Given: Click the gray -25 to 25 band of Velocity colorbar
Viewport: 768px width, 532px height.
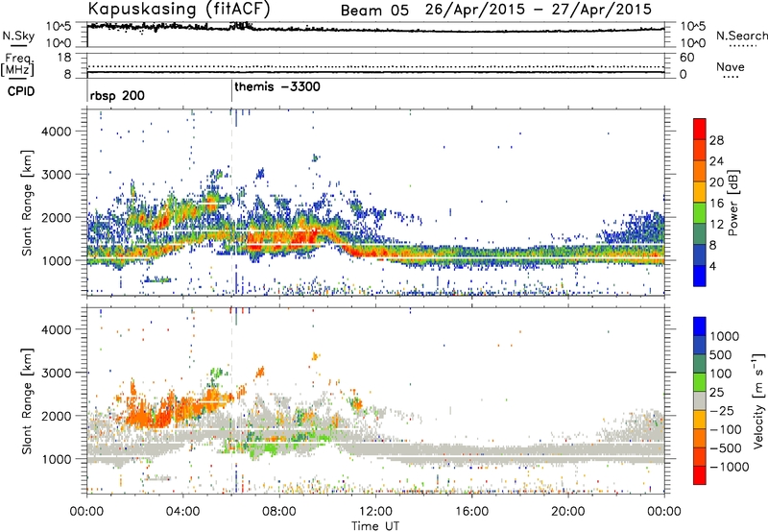Looking at the screenshot, I should (700, 401).
